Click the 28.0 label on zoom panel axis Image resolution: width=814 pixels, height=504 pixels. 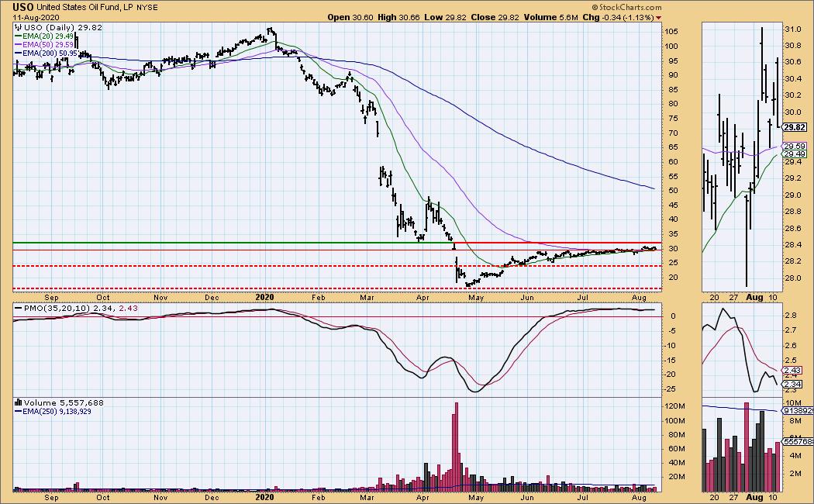[x=792, y=278]
